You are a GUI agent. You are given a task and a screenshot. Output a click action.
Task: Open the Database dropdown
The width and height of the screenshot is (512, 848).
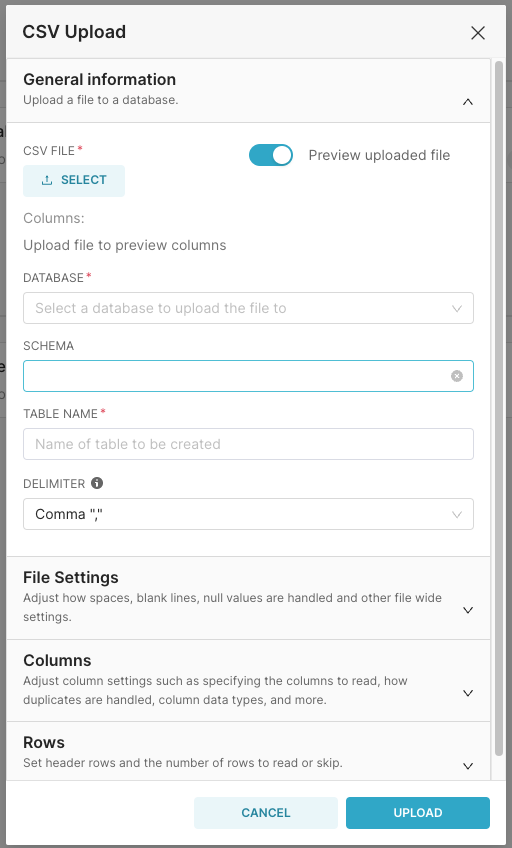(248, 308)
